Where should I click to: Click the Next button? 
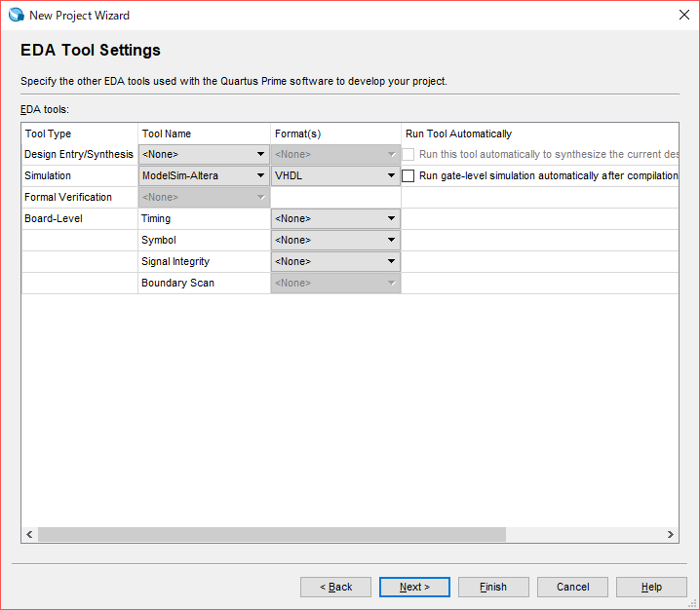414,588
